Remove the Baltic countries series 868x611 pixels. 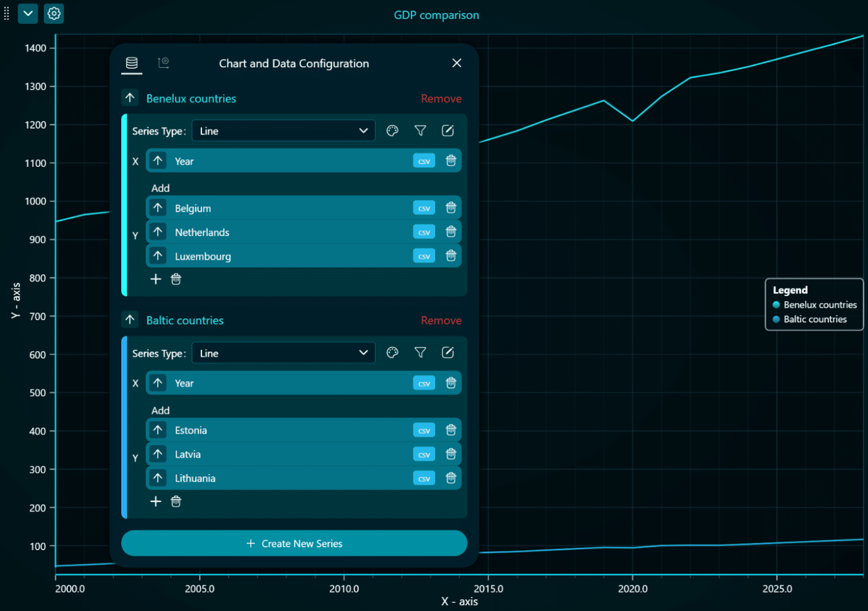pos(441,320)
